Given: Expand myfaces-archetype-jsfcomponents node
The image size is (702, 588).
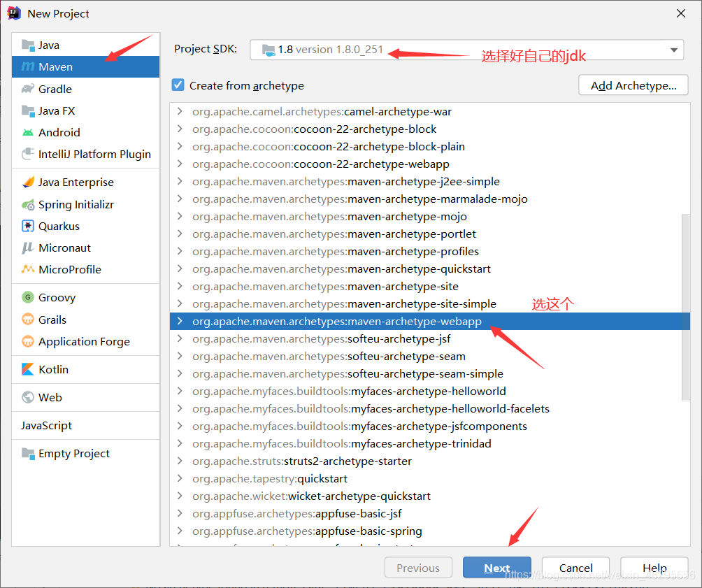Looking at the screenshot, I should pyautogui.click(x=180, y=425).
